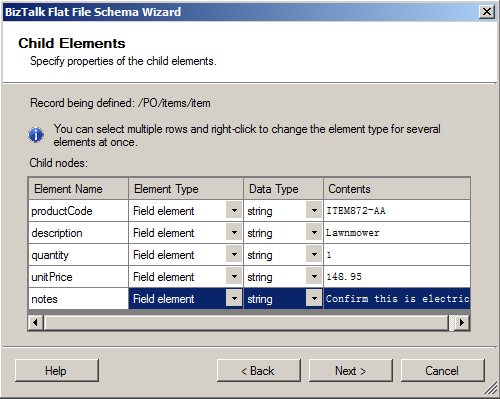Click the blue information icon
This screenshot has height=399, width=500.
coord(36,135)
